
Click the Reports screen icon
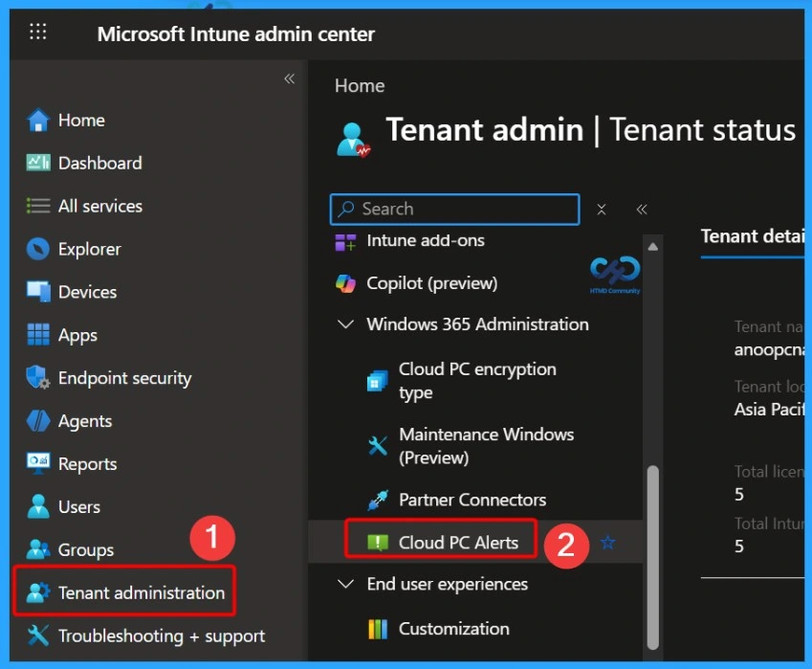click(x=38, y=463)
